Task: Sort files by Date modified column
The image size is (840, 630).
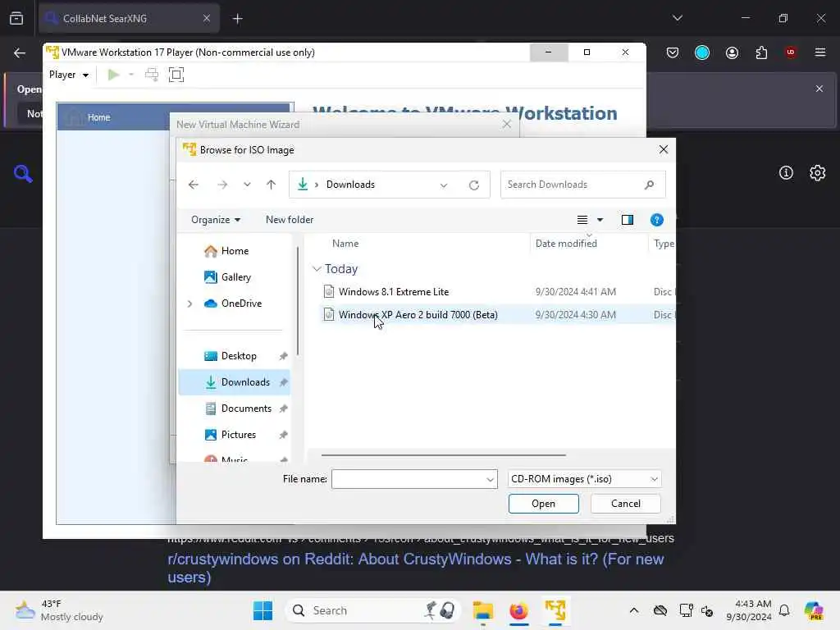Action: (566, 244)
